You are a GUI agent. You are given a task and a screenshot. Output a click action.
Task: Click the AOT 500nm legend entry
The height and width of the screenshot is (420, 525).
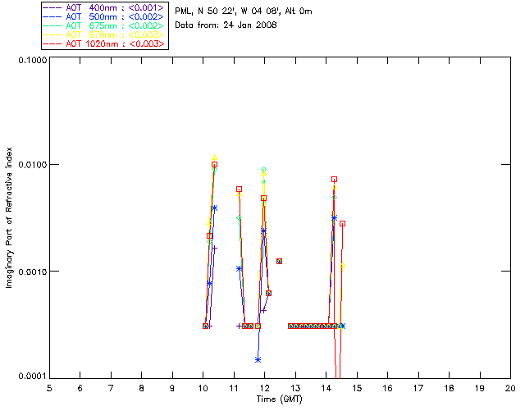click(103, 16)
